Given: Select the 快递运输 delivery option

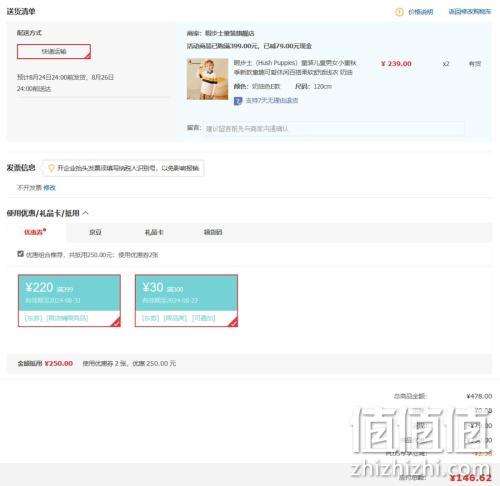Looking at the screenshot, I should click(x=54, y=51).
